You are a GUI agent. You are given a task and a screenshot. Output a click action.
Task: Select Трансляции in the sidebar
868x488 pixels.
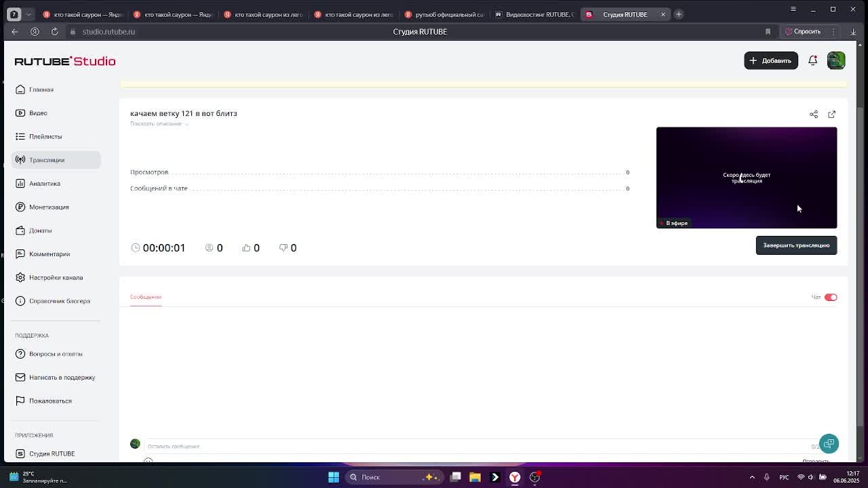point(56,160)
